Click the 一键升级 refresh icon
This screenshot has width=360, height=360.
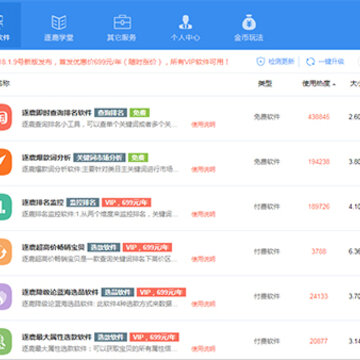[310, 61]
